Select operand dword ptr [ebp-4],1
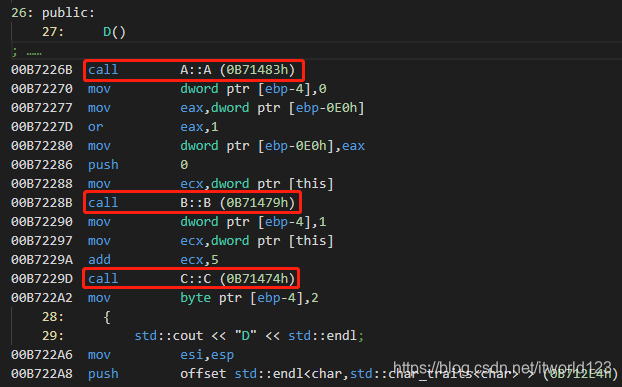This screenshot has width=622, height=387. click(253, 222)
